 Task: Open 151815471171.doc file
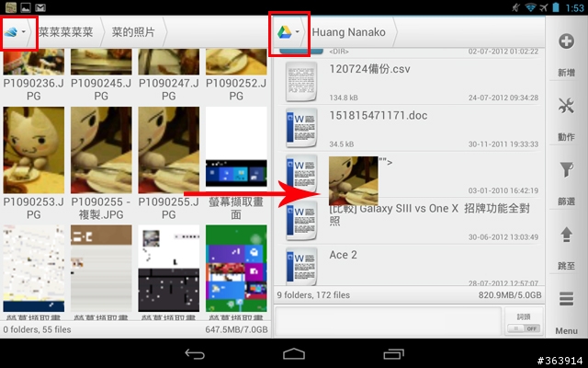tap(410, 128)
